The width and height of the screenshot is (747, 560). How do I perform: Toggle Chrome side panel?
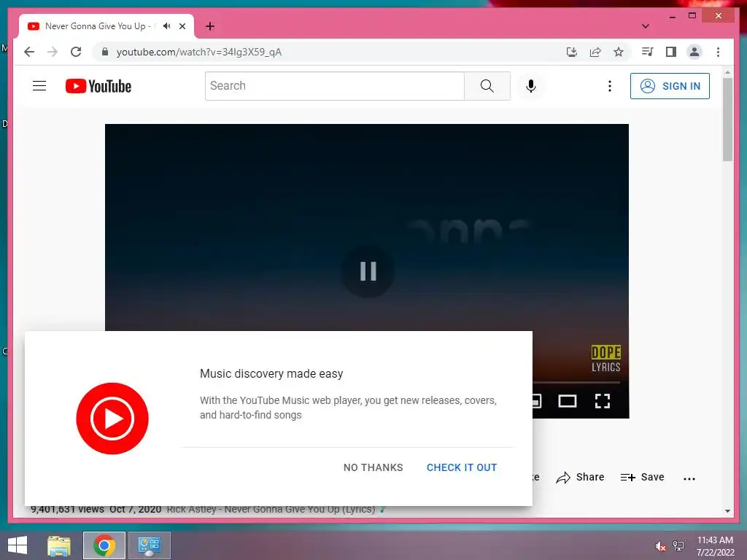click(671, 52)
